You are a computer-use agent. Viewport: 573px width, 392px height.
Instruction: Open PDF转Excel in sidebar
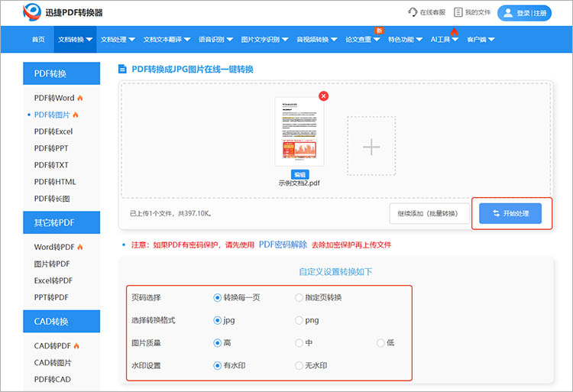tap(53, 131)
